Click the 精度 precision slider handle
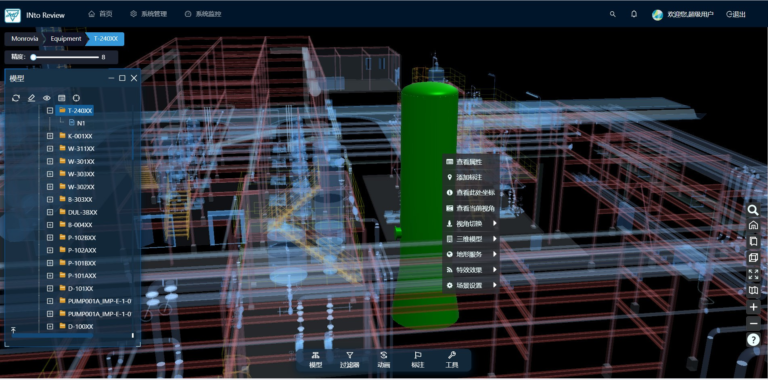The image size is (768, 380). [x=33, y=57]
